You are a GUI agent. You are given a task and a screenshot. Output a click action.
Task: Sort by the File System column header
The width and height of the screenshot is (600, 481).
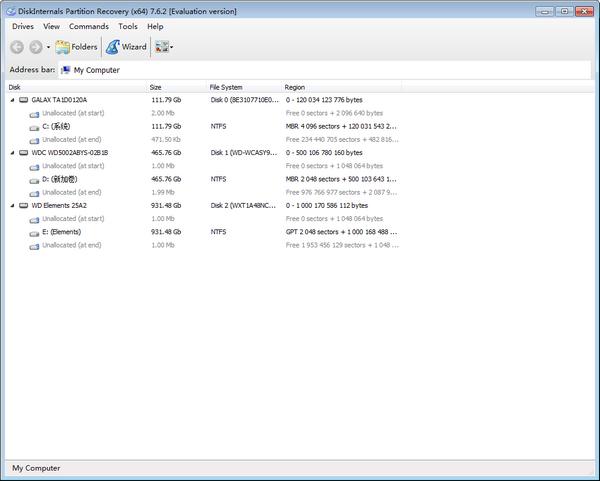click(245, 87)
